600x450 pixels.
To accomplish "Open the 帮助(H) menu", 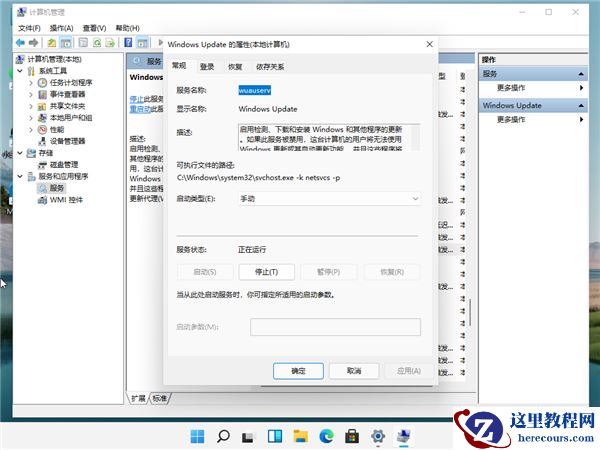I will 128,28.
